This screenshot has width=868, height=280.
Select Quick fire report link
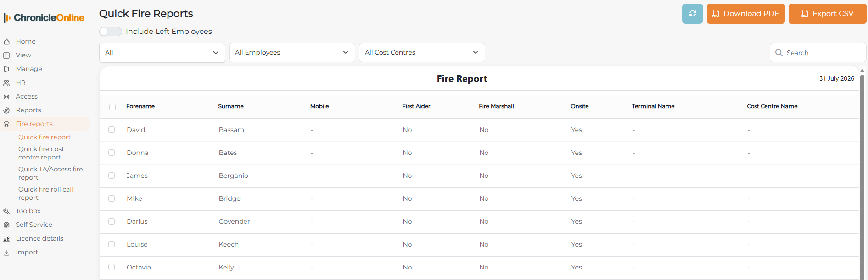[45, 137]
